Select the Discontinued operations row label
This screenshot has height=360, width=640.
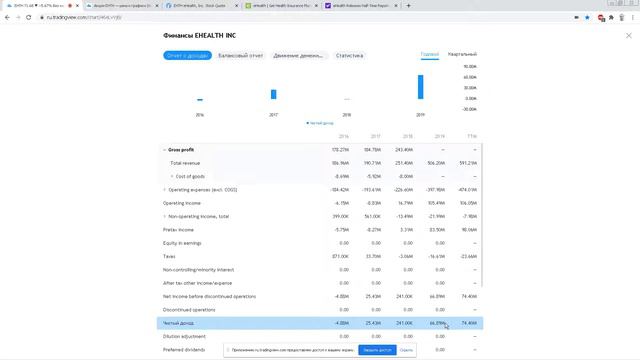(189, 310)
